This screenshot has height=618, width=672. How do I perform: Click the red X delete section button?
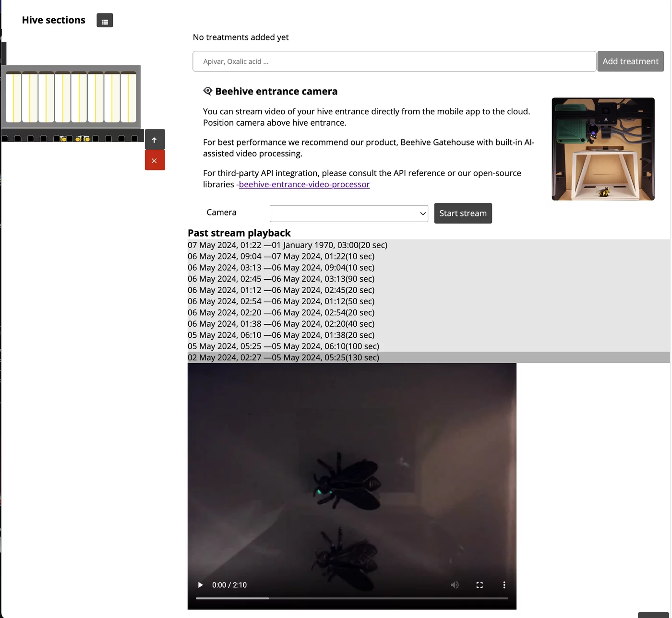155,160
